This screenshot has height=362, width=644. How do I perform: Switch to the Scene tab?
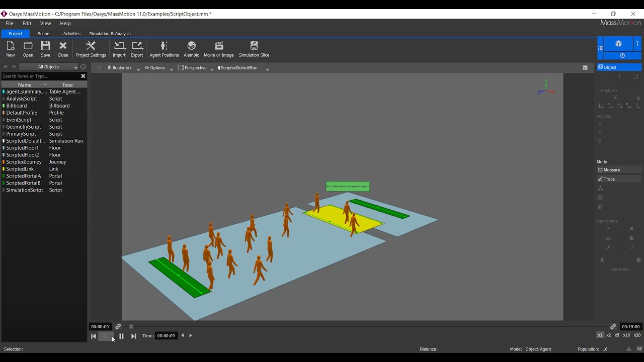point(43,34)
